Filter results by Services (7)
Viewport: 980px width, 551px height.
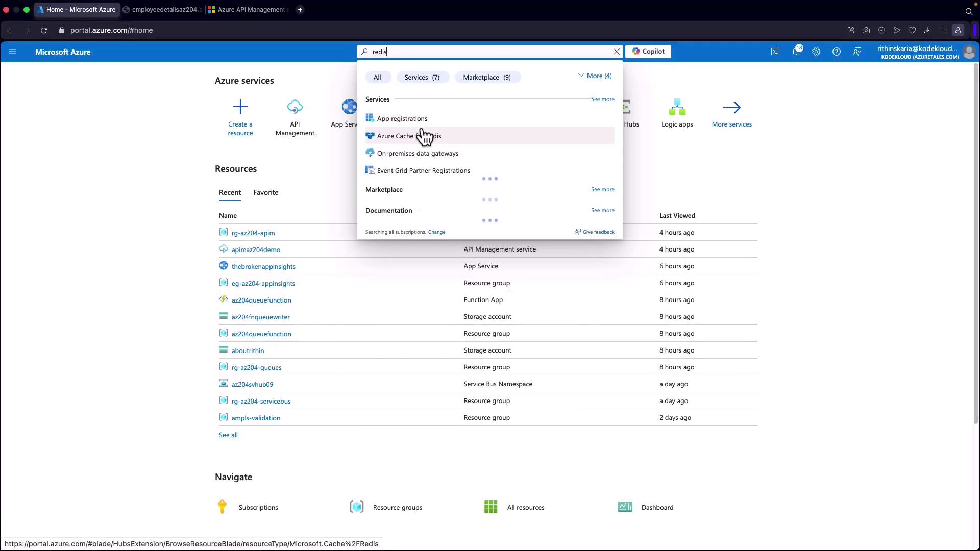[x=422, y=77]
